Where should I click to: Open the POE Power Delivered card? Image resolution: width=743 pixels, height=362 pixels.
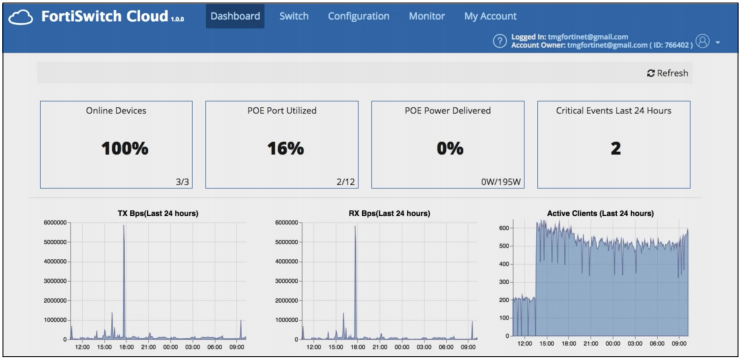click(x=448, y=145)
